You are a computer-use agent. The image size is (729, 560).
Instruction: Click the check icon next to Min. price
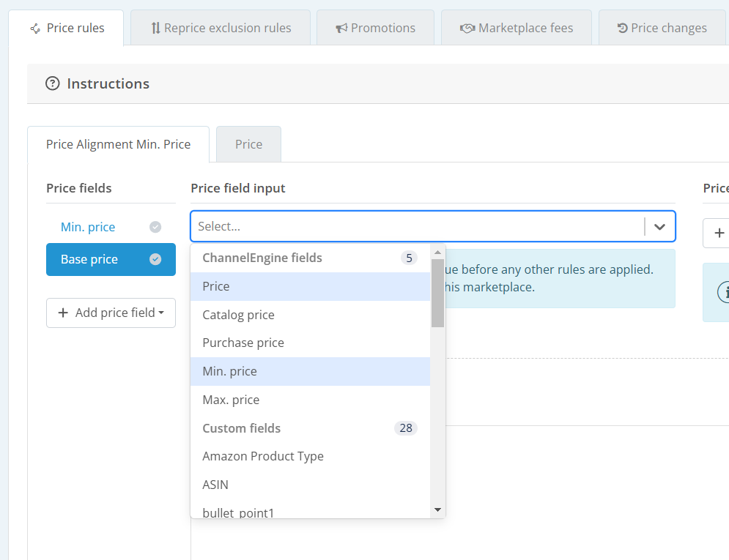coord(155,227)
